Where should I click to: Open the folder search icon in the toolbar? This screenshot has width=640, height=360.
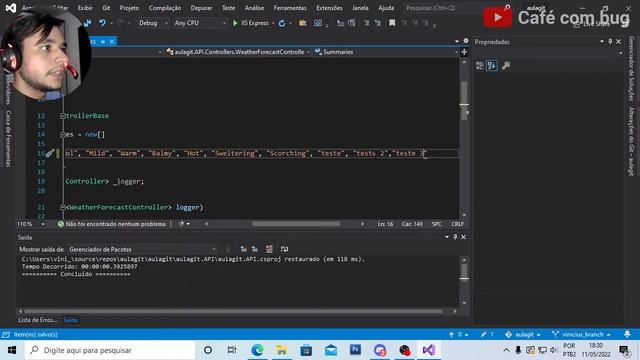303,23
